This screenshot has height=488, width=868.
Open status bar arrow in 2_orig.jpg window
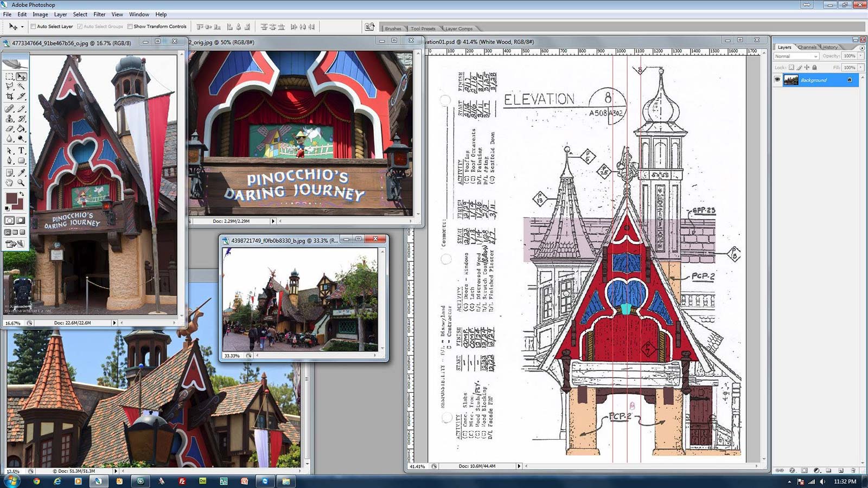pyautogui.click(x=273, y=221)
